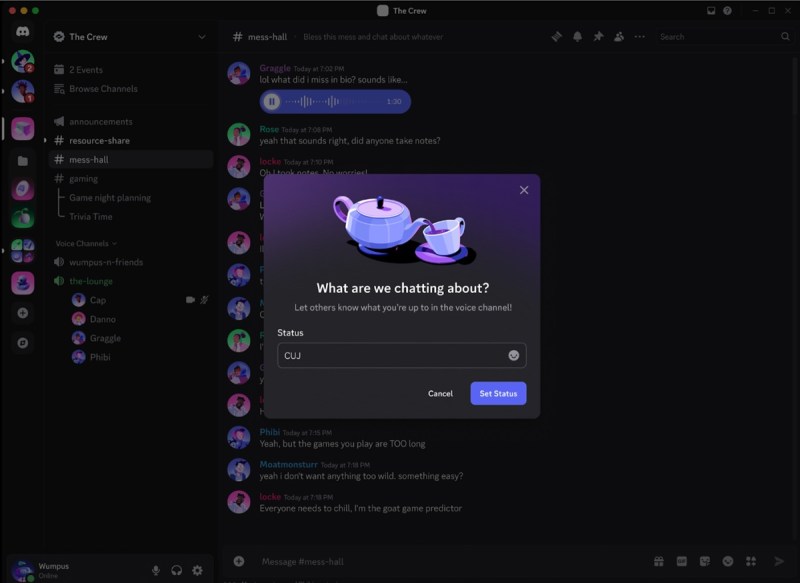Toggle the member list icon
800x583 pixels.
click(x=619, y=37)
